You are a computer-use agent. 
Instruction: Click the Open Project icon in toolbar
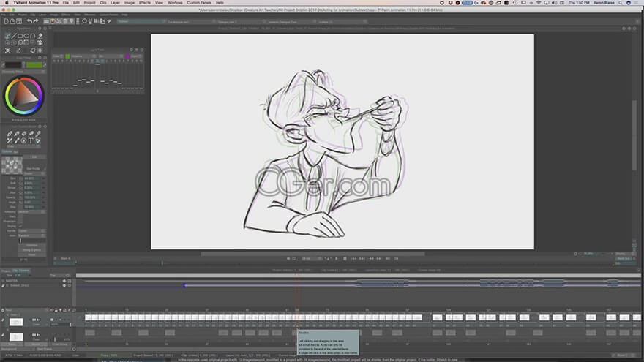click(x=12, y=21)
